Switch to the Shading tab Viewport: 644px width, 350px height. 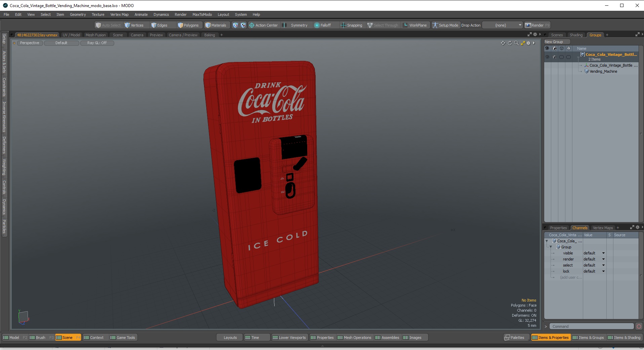[576, 35]
